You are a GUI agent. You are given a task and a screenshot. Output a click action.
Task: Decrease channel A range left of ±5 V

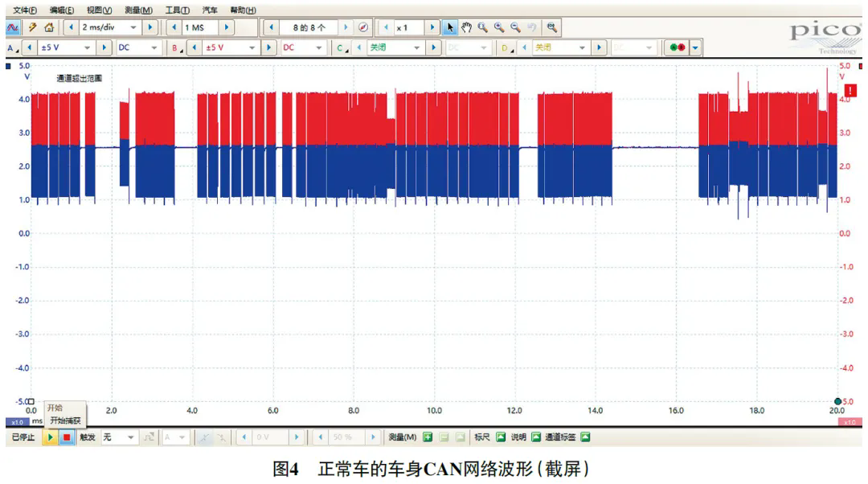pyautogui.click(x=30, y=48)
